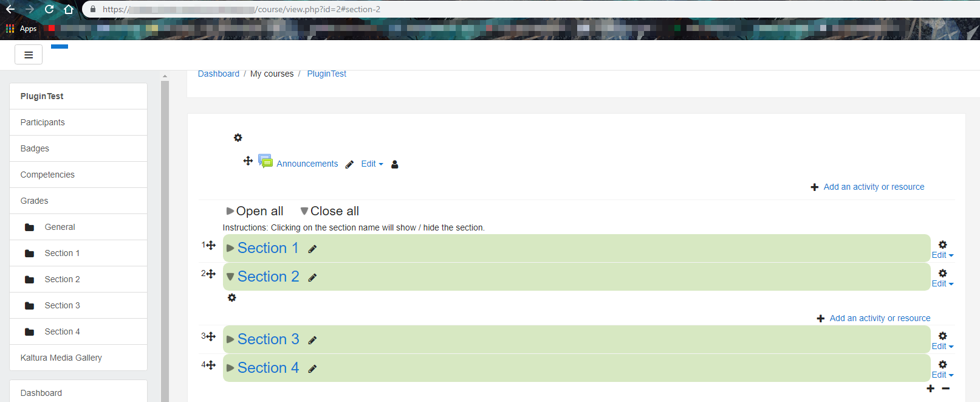Open the Edit dropdown next to Announcements

coord(372,164)
